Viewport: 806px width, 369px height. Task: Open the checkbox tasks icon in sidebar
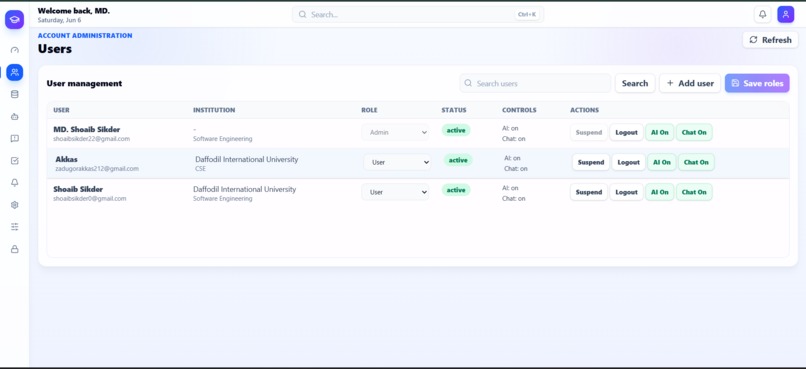click(14, 160)
